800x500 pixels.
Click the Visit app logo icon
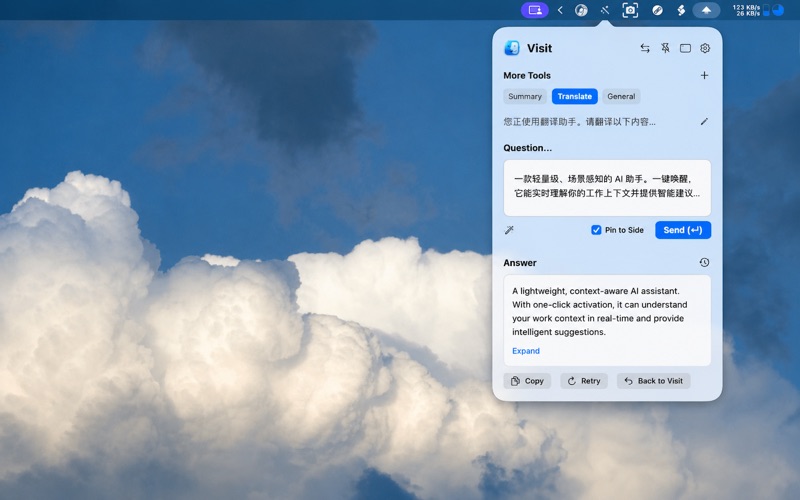point(512,48)
